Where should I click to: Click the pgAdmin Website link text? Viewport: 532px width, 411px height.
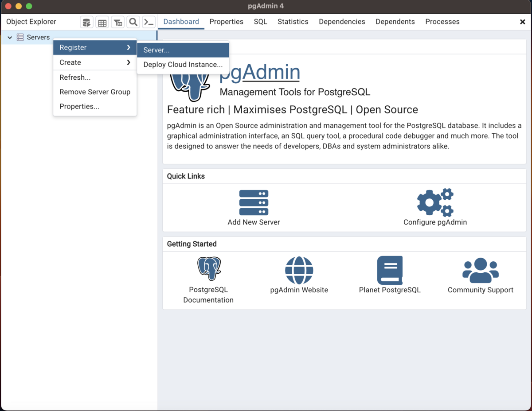pyautogui.click(x=299, y=290)
